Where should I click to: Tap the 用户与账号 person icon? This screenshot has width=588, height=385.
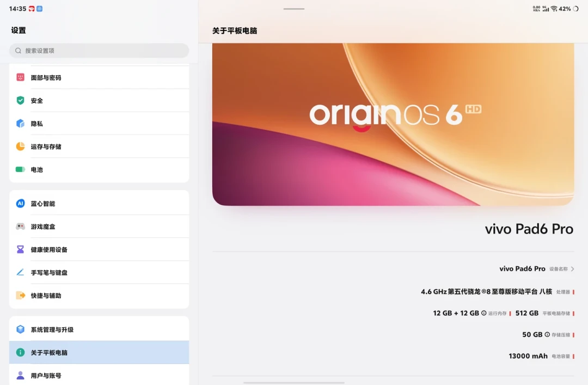point(20,375)
